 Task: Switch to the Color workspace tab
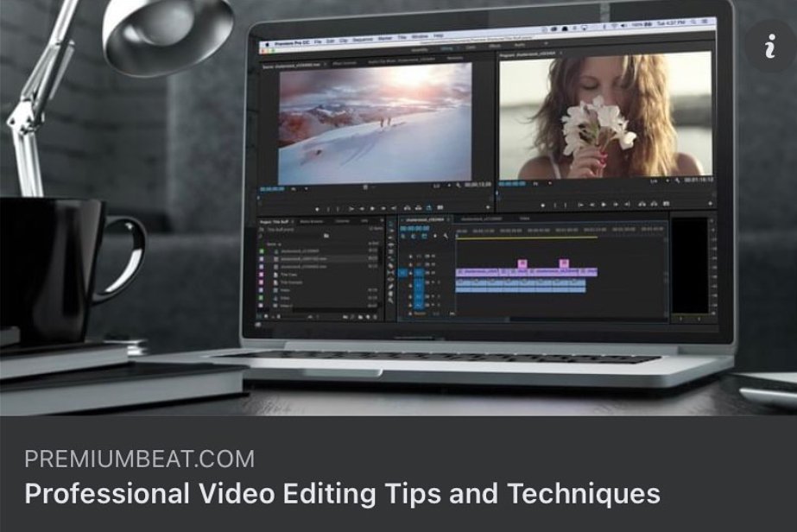470,47
